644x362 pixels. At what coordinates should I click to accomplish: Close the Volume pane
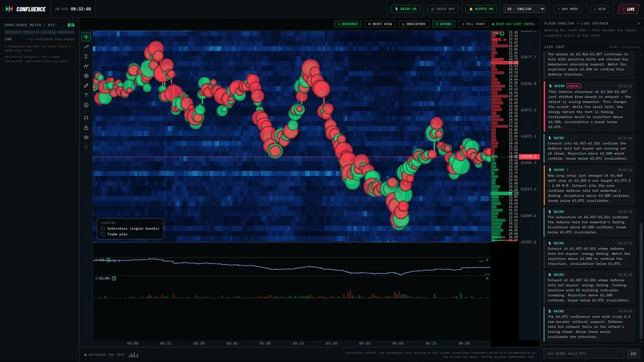tap(487, 278)
